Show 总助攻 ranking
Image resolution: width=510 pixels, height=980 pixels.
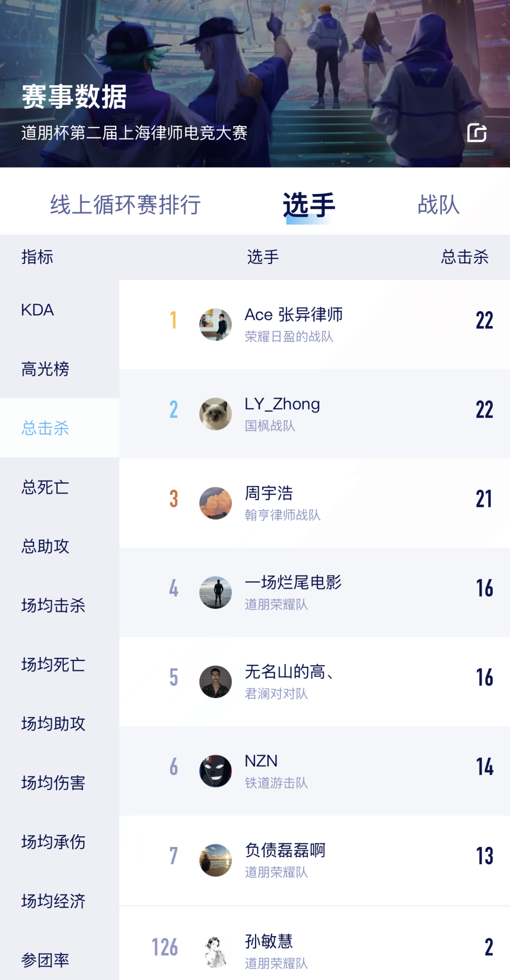pyautogui.click(x=45, y=546)
